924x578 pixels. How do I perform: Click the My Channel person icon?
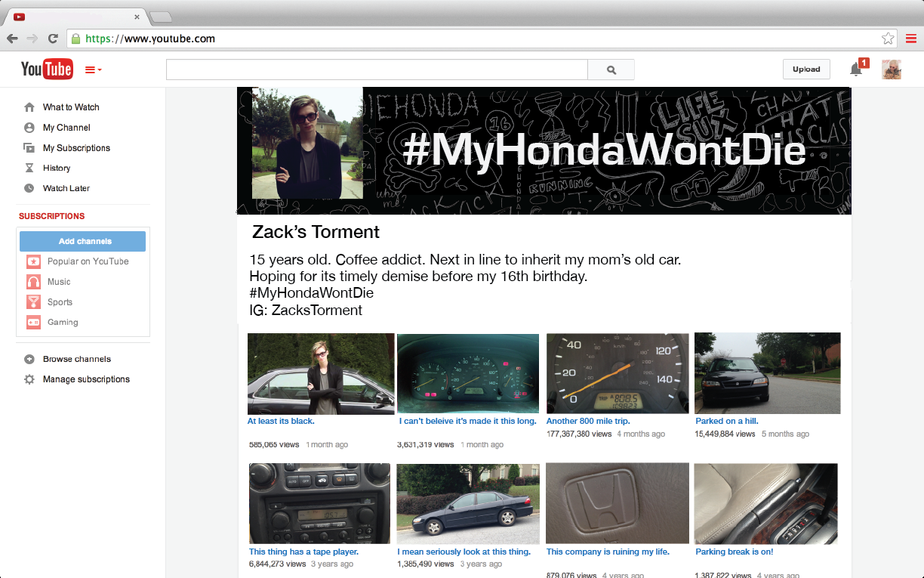(x=29, y=128)
